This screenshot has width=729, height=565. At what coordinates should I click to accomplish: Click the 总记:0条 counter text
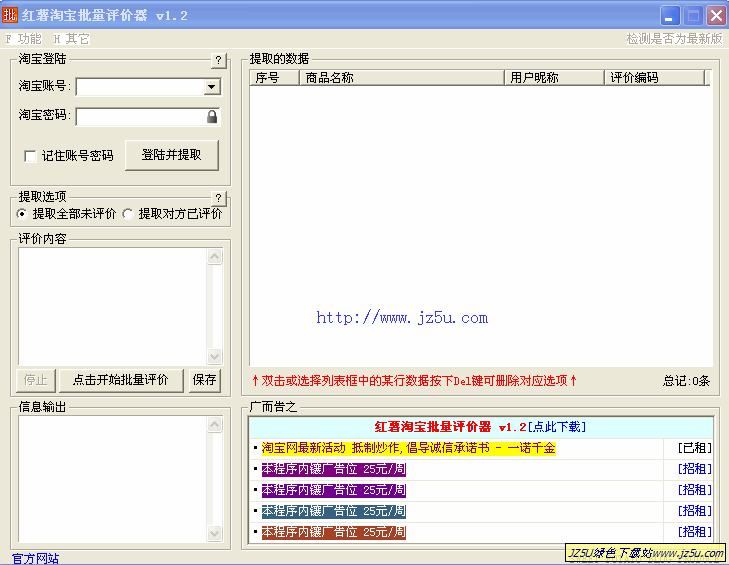pyautogui.click(x=686, y=381)
